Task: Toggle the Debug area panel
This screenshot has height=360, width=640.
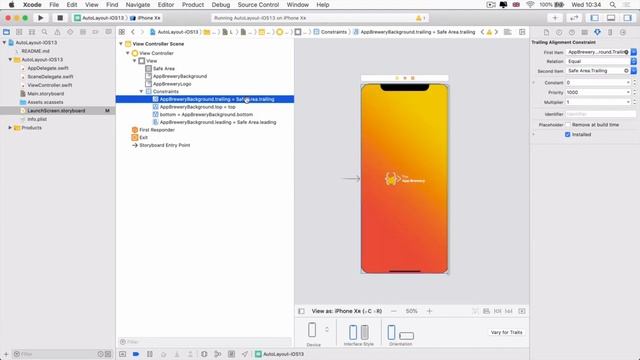Action: pos(611,18)
